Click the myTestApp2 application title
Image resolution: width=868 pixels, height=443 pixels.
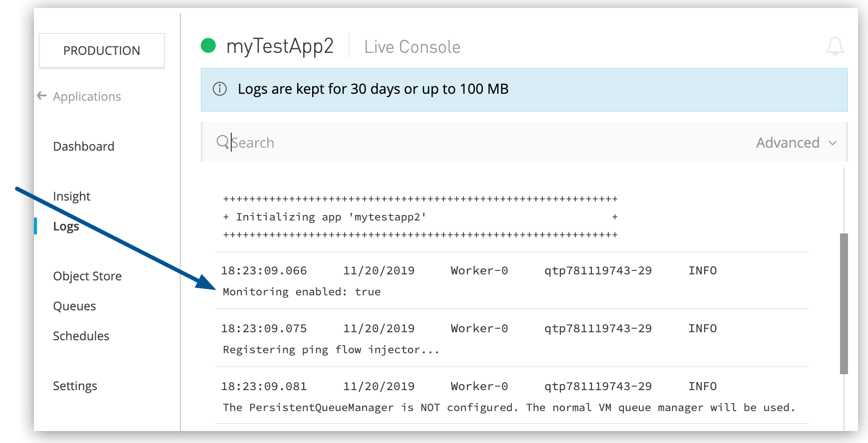tap(280, 46)
